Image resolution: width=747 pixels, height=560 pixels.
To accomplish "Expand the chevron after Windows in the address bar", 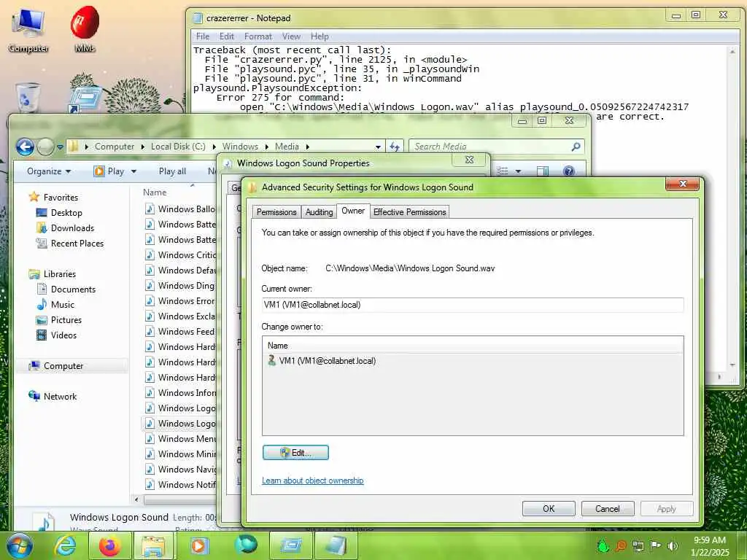I will 266,147.
